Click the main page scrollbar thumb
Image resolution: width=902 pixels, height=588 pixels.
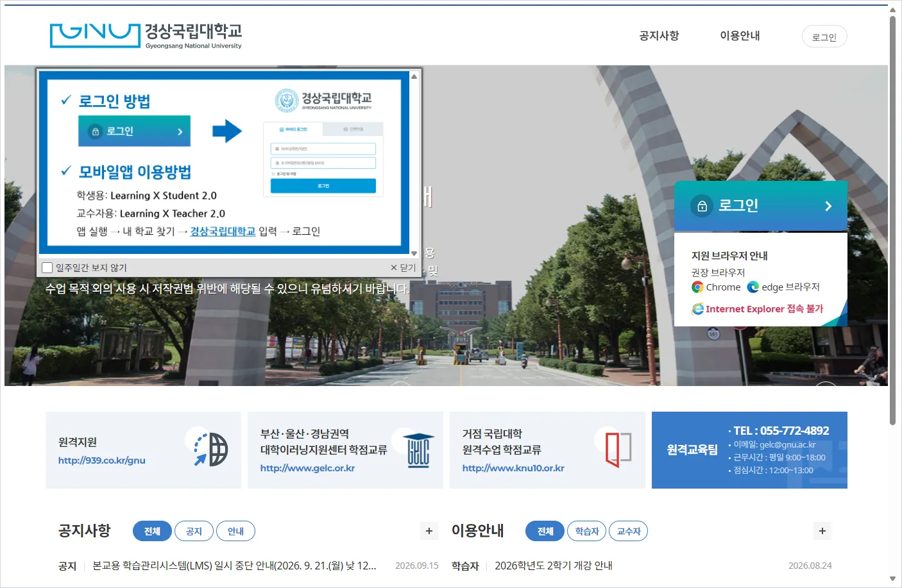tap(892, 220)
